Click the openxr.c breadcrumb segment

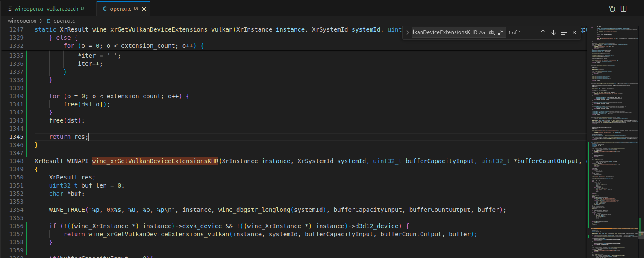point(65,21)
